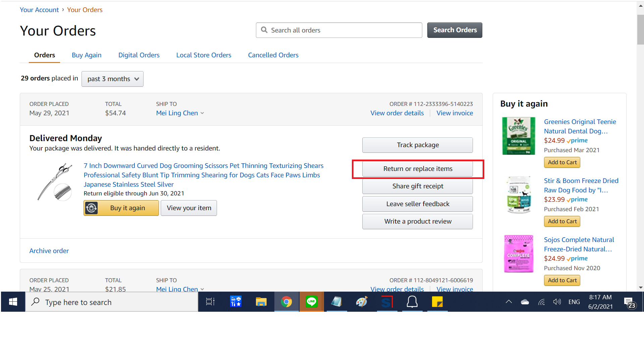Image resolution: width=644 pixels, height=362 pixels.
Task: Open the dog grooming scissors product link
Action: [x=204, y=175]
